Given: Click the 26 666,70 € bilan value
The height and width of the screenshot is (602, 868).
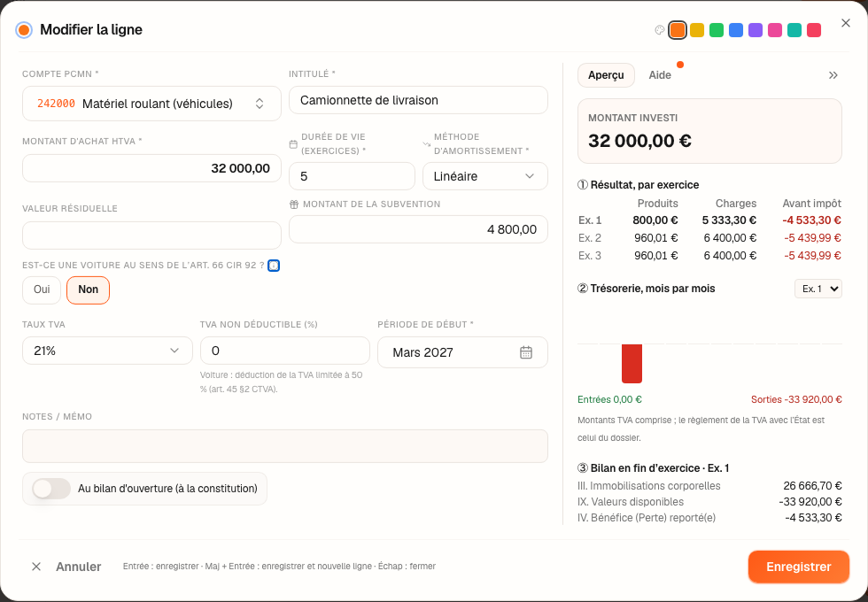Looking at the screenshot, I should tap(812, 486).
